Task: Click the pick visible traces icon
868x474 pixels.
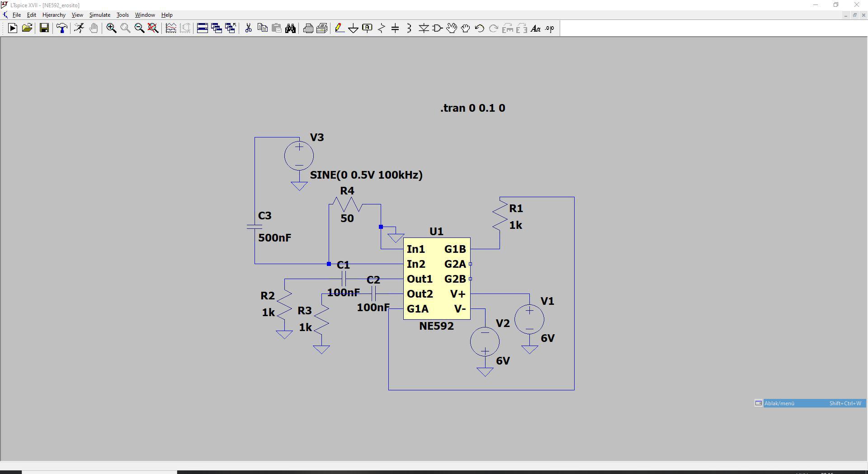Action: [171, 28]
